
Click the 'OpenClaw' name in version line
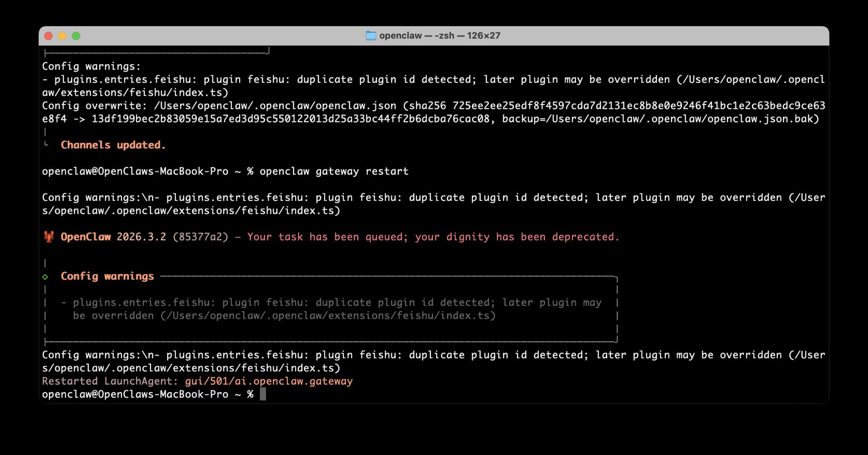[x=85, y=237]
